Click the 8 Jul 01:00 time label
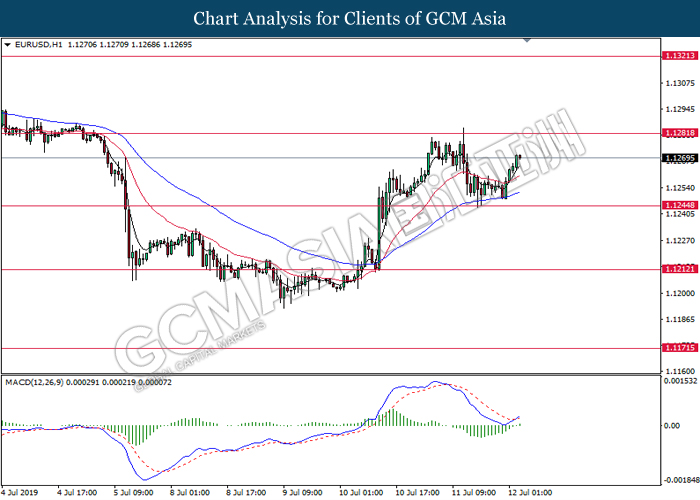The image size is (700, 500). coord(189,493)
